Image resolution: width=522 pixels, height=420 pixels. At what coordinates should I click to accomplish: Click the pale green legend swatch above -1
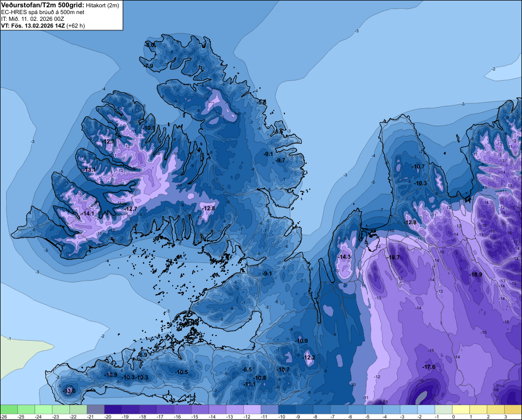[x=443, y=409]
